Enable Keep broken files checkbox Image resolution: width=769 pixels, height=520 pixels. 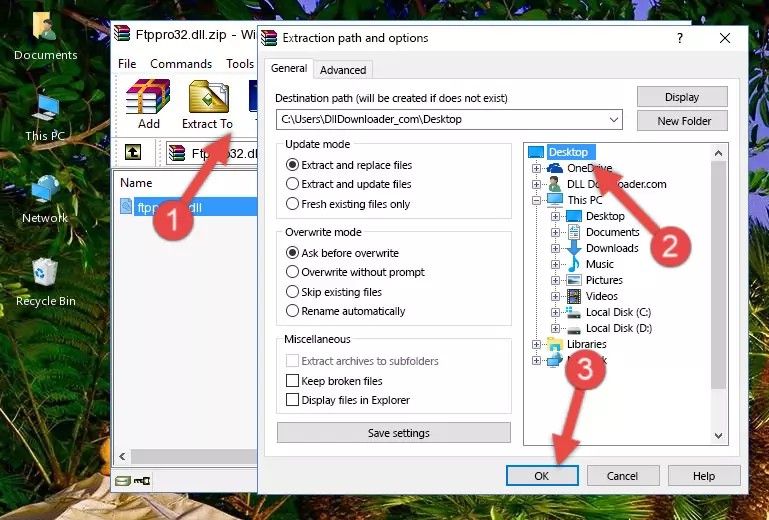click(x=292, y=381)
